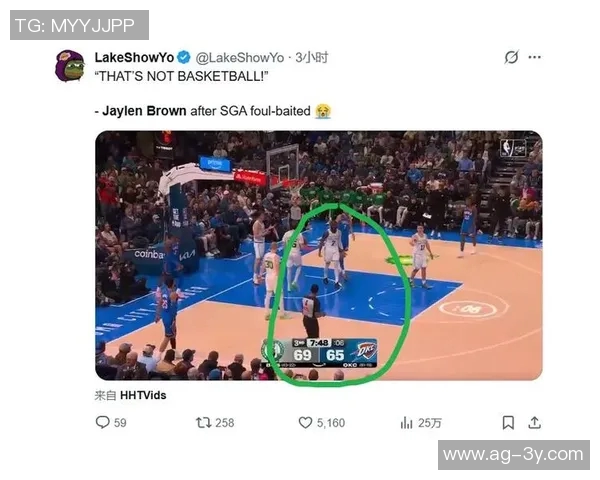Open the www.ag-3y.com watermark link
Screen dimensions: 600x480
point(514,455)
